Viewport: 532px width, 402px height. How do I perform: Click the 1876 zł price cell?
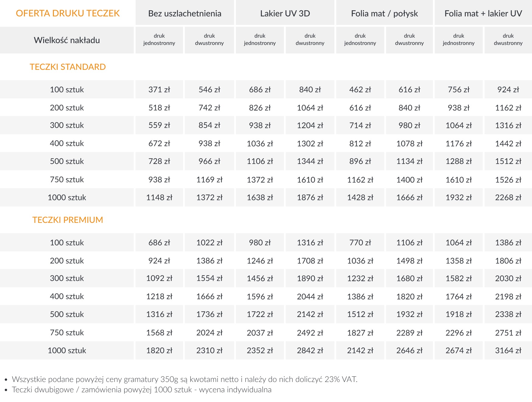pos(310,197)
